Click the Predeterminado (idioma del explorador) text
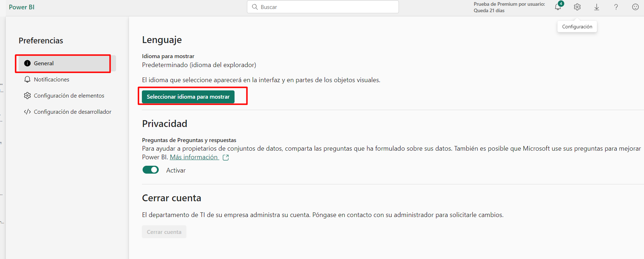644x259 pixels. 199,65
